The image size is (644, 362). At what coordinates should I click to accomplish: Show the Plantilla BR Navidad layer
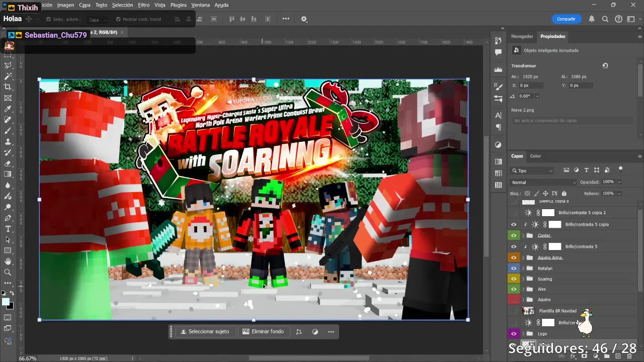click(514, 311)
